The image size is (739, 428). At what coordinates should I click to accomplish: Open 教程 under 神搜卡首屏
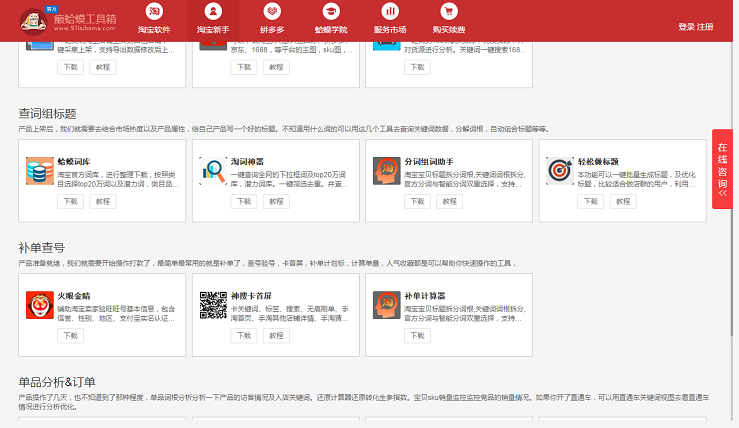click(x=276, y=336)
